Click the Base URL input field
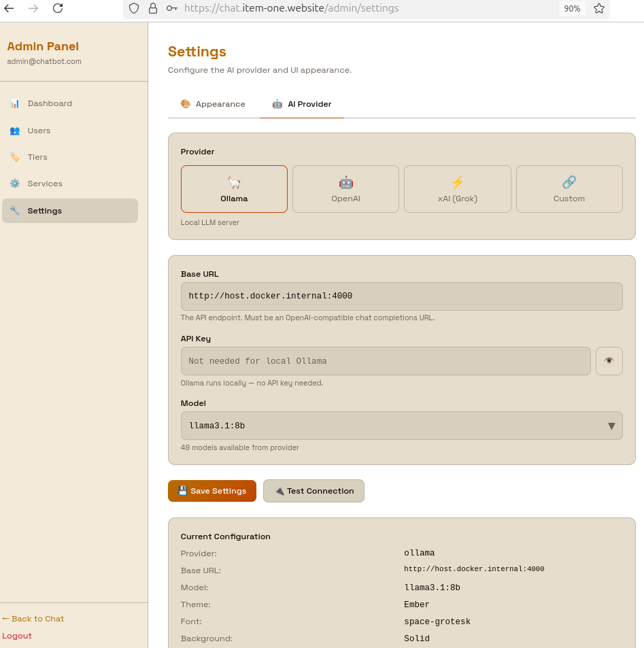This screenshot has width=644, height=648. 402,296
